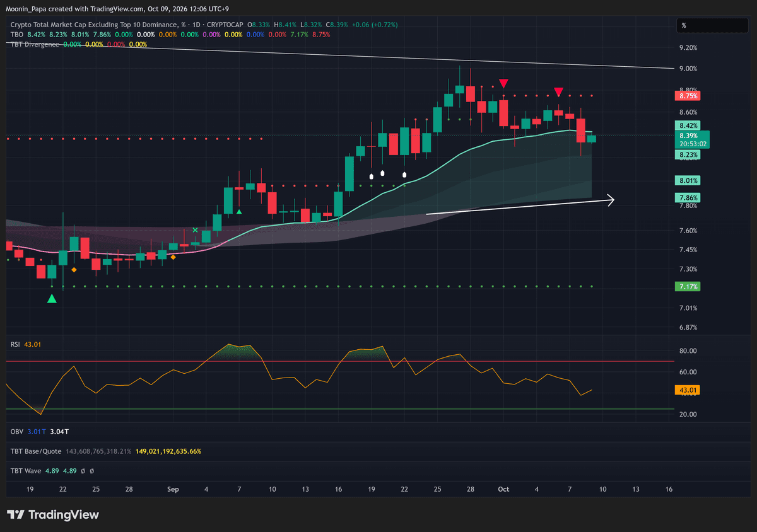Select the TBO indicator legend label
Screen dimensions: 757x532
pyautogui.click(x=17, y=34)
